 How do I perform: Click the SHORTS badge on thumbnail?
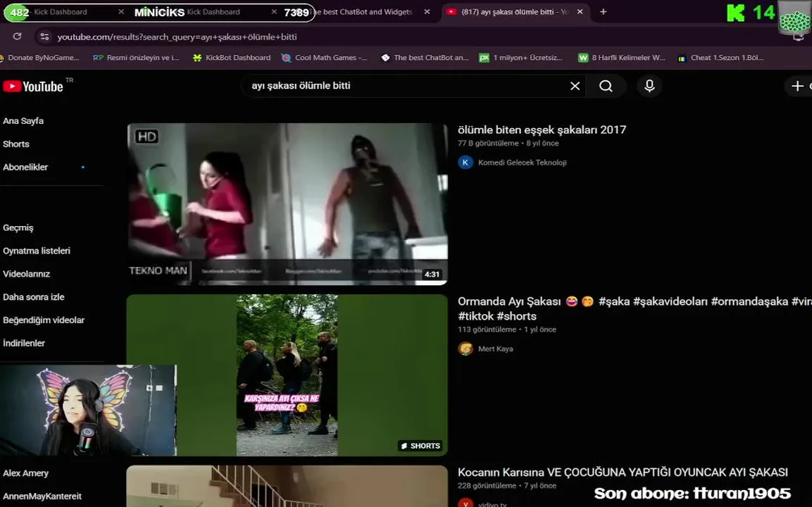[x=420, y=446]
